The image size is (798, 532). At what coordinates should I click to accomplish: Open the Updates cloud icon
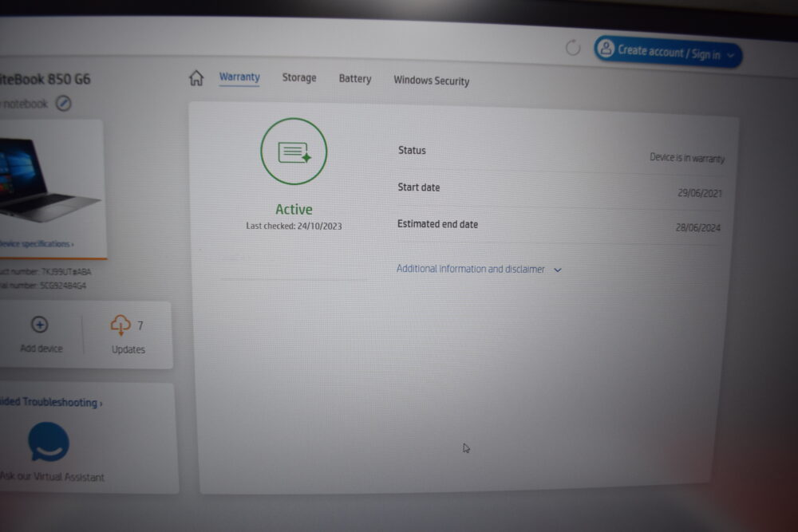(120, 325)
